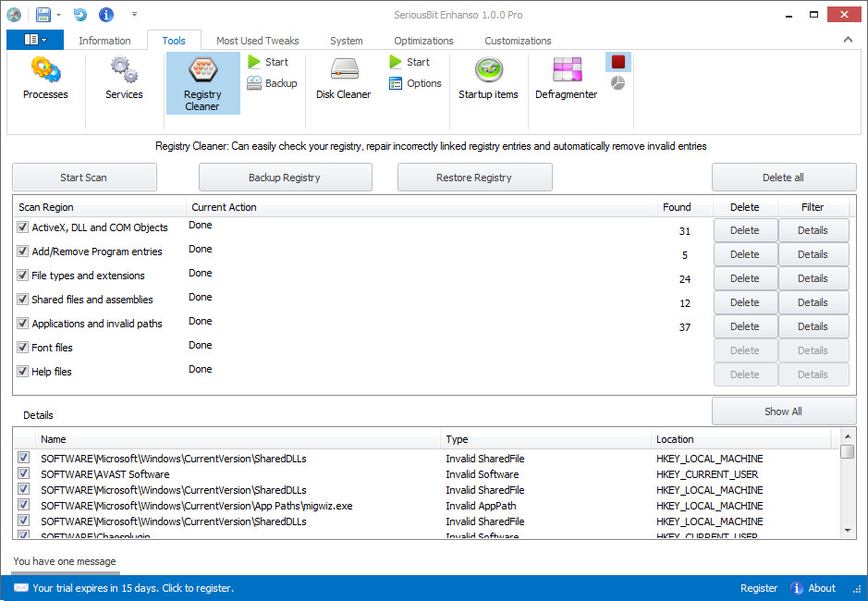
Task: Uncheck Shared files and assemblies
Action: click(x=23, y=300)
